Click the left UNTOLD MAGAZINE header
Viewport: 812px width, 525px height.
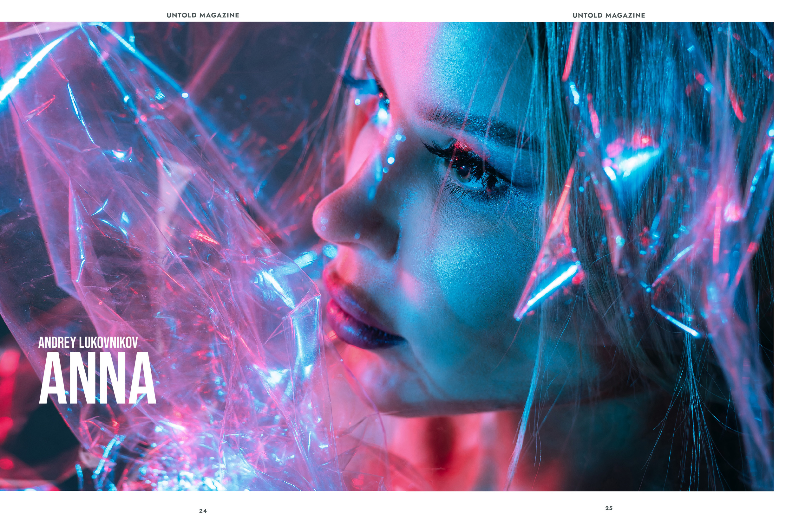[202, 15]
